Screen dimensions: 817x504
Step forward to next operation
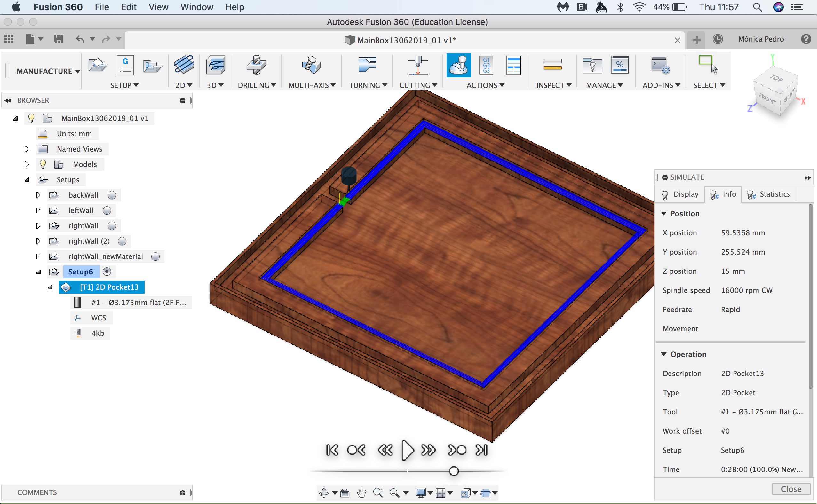tap(457, 450)
